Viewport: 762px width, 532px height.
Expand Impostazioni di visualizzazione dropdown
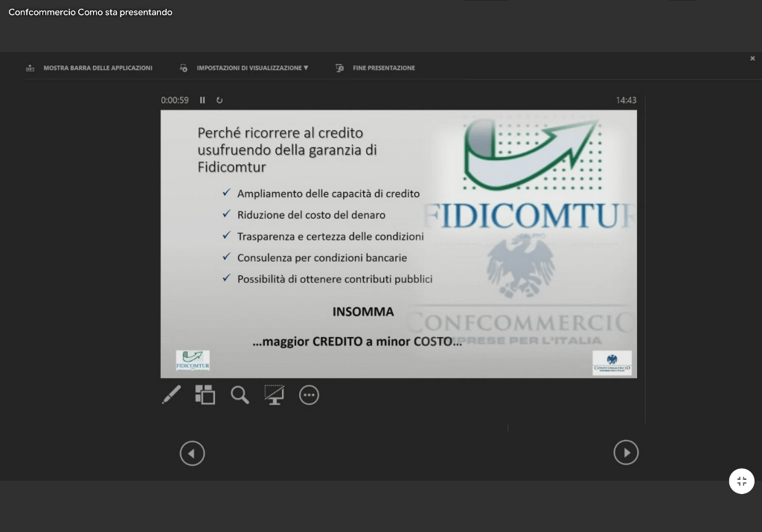(244, 68)
